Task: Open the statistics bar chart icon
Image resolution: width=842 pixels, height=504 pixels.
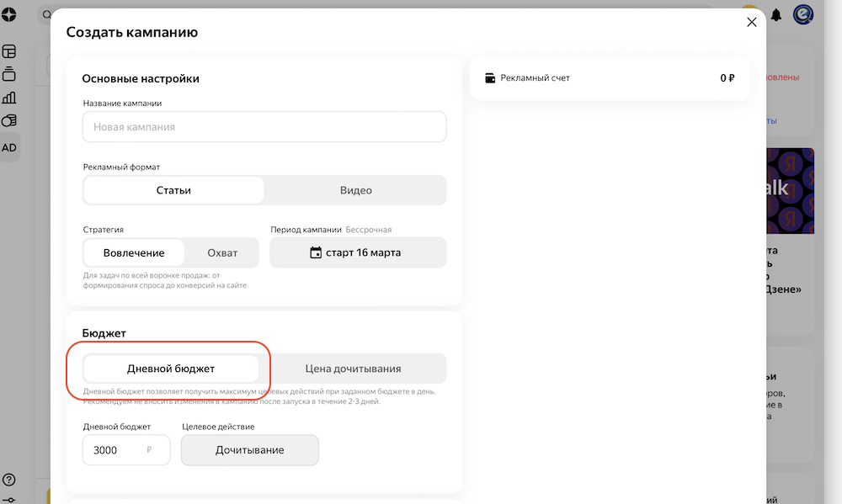Action: (x=9, y=98)
